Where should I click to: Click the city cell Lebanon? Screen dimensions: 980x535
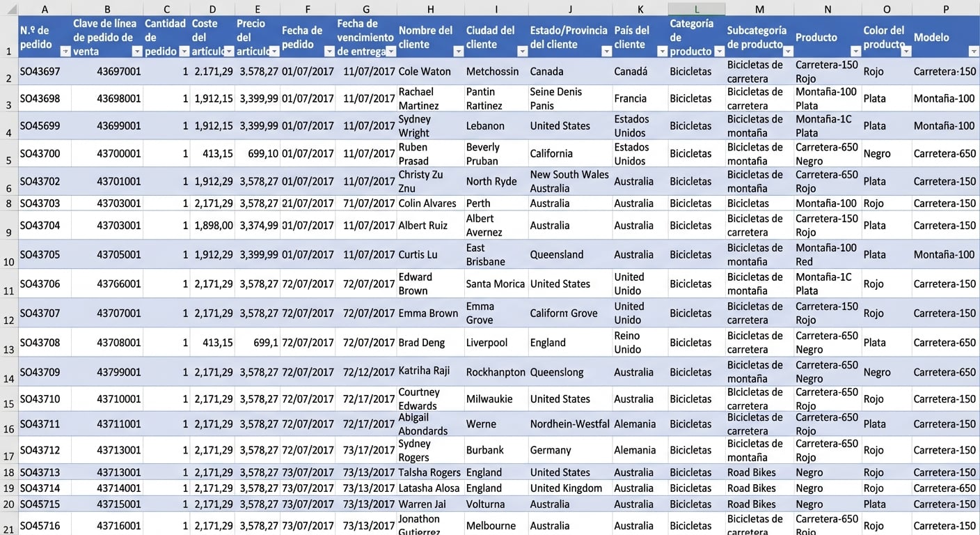point(496,126)
